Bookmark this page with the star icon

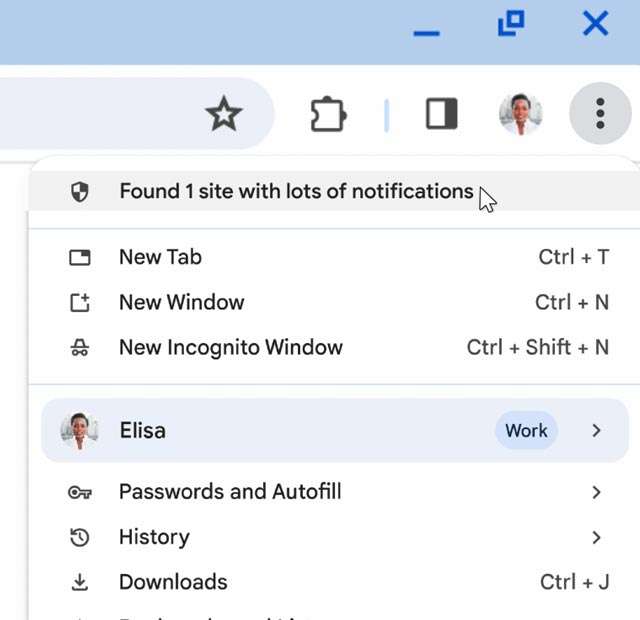[x=223, y=115]
